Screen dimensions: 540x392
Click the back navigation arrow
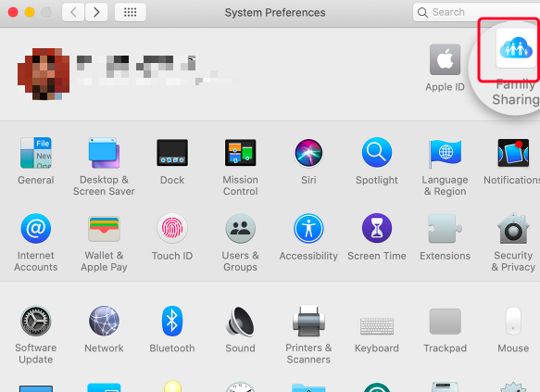coord(73,12)
